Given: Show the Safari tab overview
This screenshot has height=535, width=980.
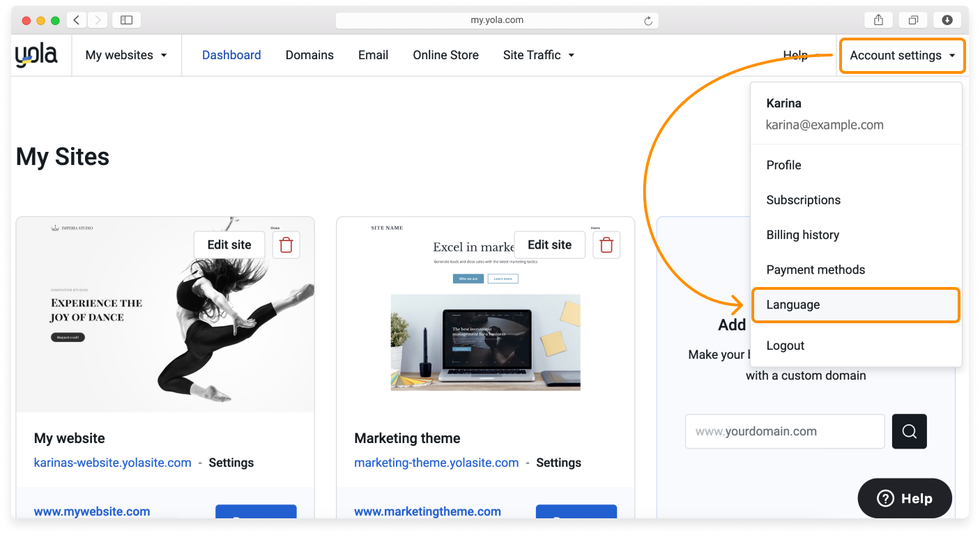Looking at the screenshot, I should (x=913, y=20).
